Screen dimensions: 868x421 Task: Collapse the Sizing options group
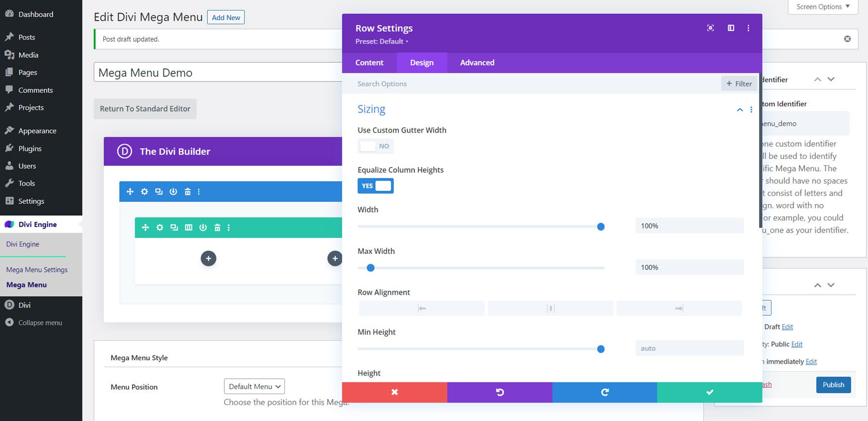(x=739, y=110)
